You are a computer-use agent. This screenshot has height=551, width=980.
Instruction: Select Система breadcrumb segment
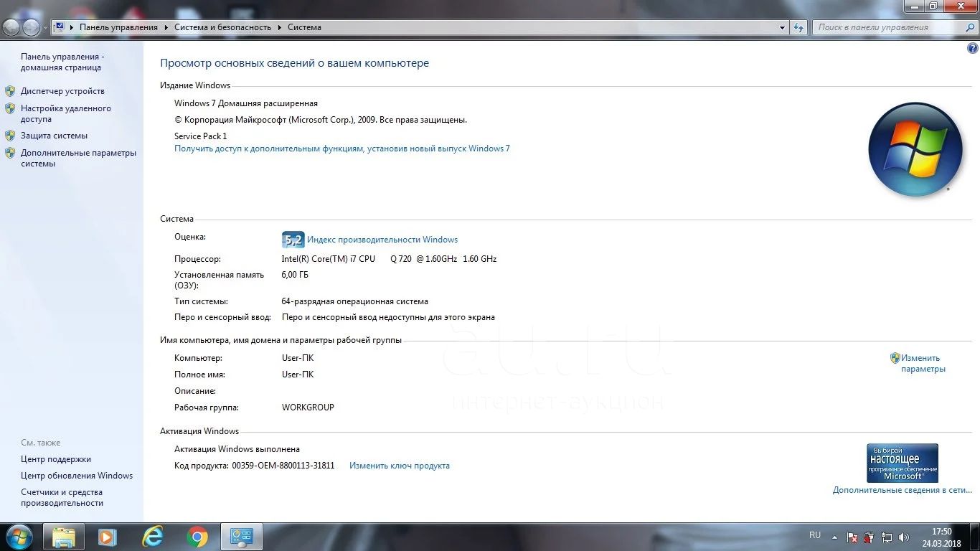304,27
